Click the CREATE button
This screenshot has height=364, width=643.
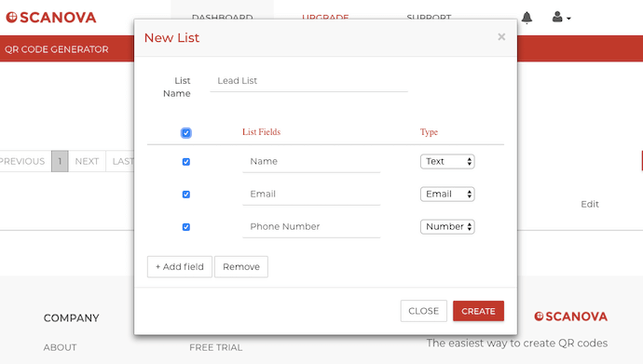coord(479,311)
